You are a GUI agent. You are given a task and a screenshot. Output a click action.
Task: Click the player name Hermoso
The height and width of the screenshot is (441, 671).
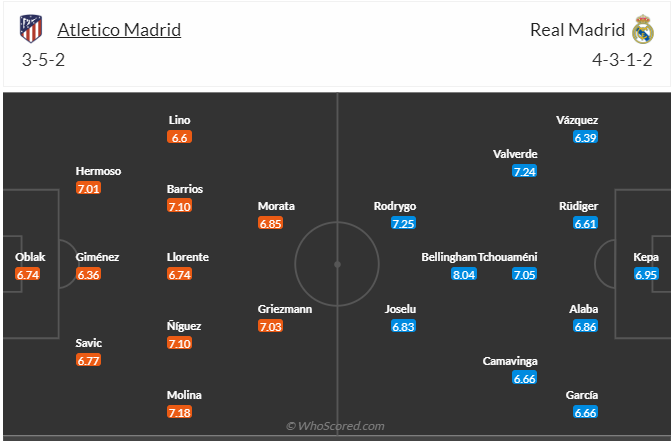pyautogui.click(x=98, y=171)
